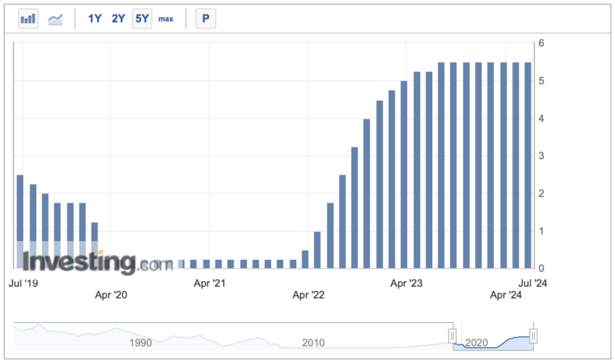615x364 pixels.
Task: Click the Apr '24 axis label
Action: 506,295
